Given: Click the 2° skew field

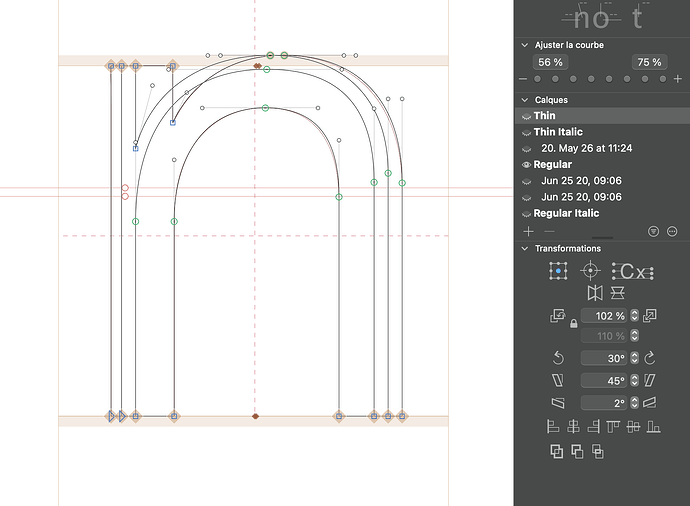Looking at the screenshot, I should point(605,403).
